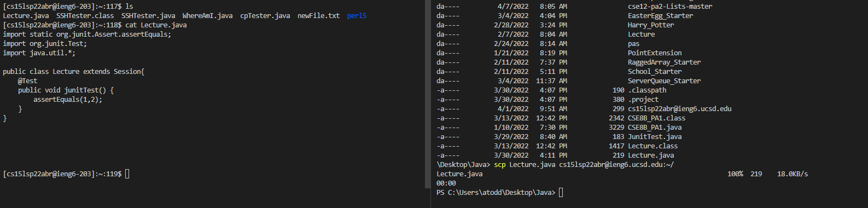Click the cse12-pa2-Lists-master directory entry
868x208 pixels.
(x=670, y=7)
